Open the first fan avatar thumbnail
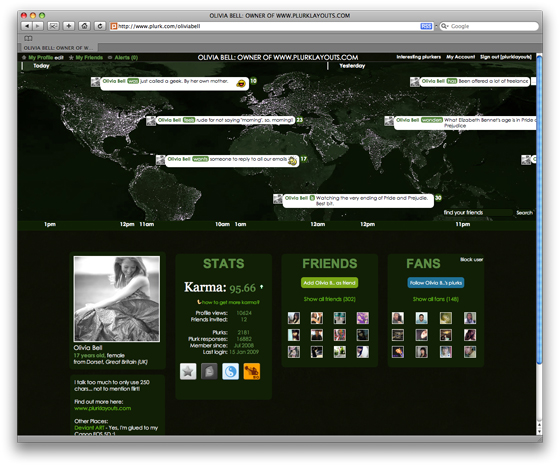The height and width of the screenshot is (466, 560). pos(398,318)
